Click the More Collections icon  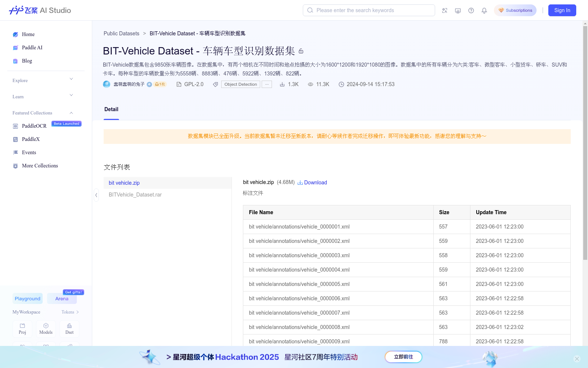(x=15, y=166)
